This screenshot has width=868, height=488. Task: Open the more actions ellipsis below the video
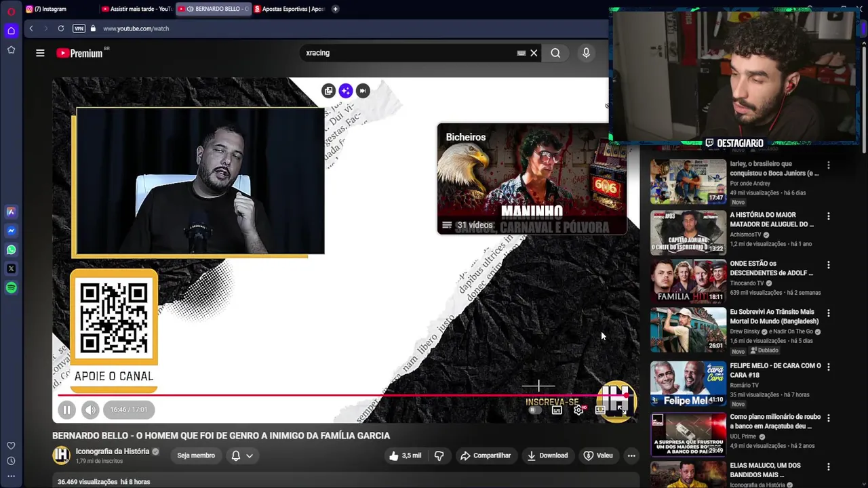point(631,455)
